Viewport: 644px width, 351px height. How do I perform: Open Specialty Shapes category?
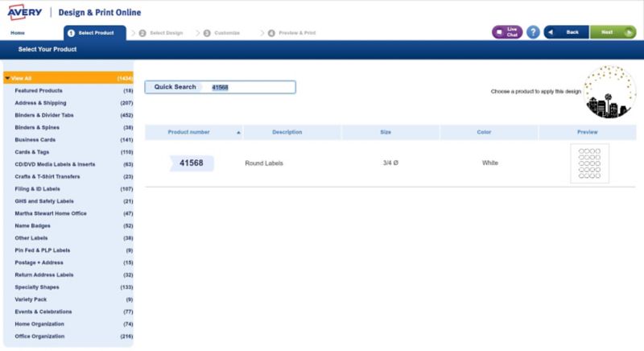37,287
